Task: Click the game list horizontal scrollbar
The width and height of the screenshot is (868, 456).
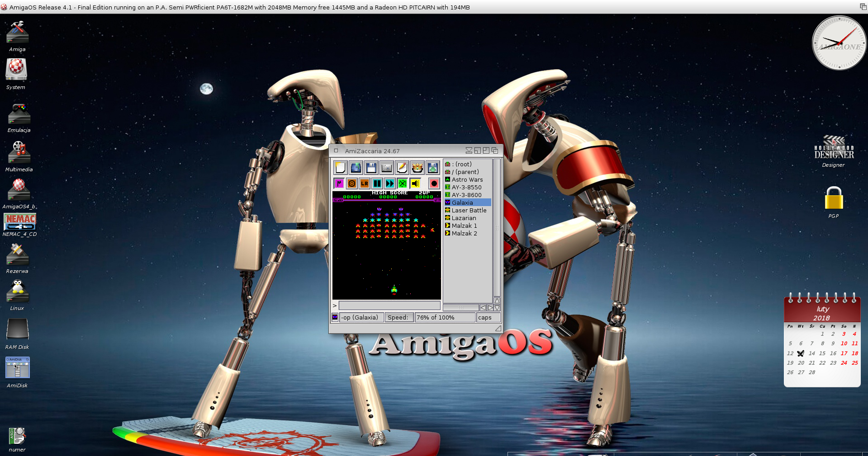Action: click(461, 308)
